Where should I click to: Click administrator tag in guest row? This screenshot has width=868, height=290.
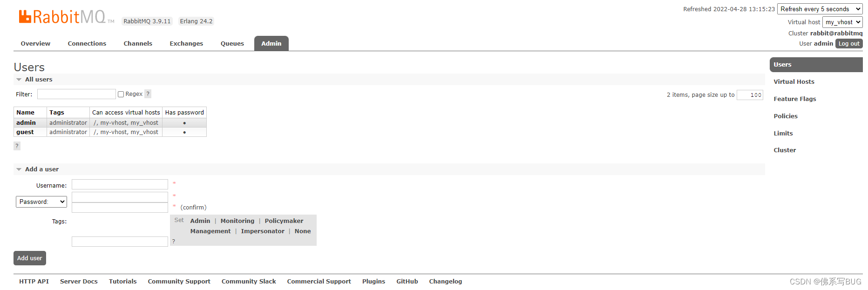coord(68,132)
